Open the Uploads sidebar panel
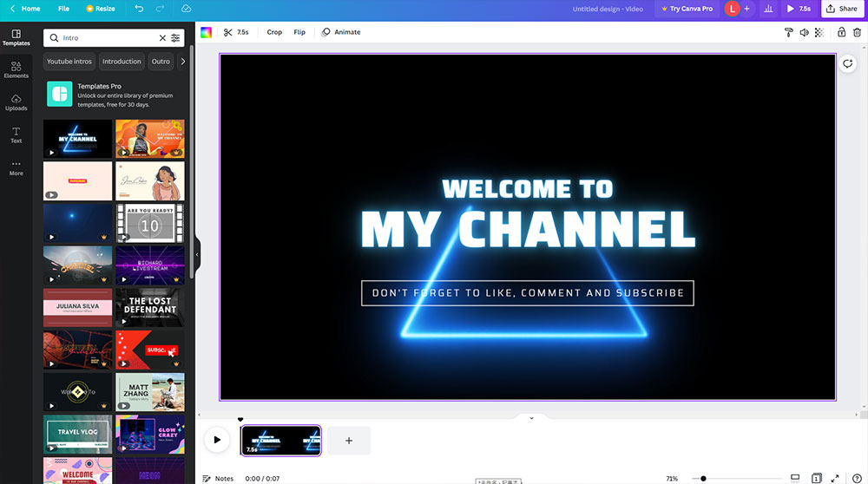Image resolution: width=868 pixels, height=484 pixels. (16, 102)
